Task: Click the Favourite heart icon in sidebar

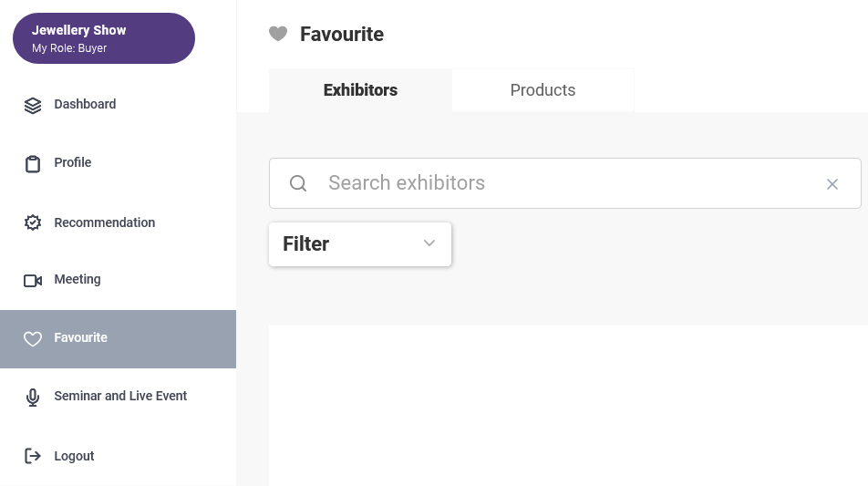Action: tap(33, 338)
